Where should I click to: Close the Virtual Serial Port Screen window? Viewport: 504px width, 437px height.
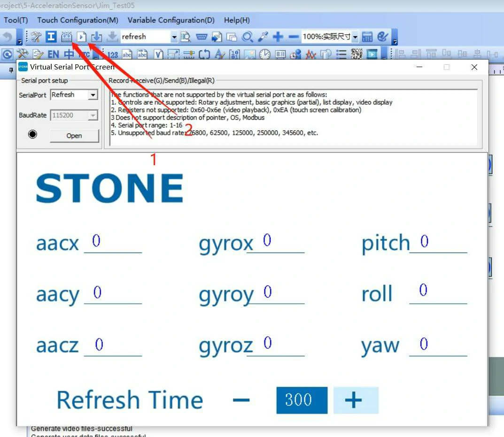[x=474, y=67]
